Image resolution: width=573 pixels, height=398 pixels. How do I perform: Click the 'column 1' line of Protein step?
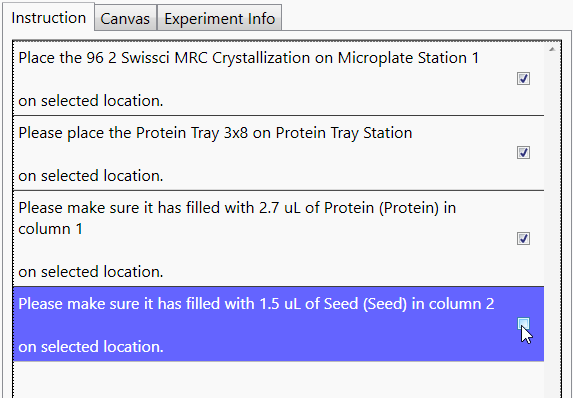[x=50, y=229]
